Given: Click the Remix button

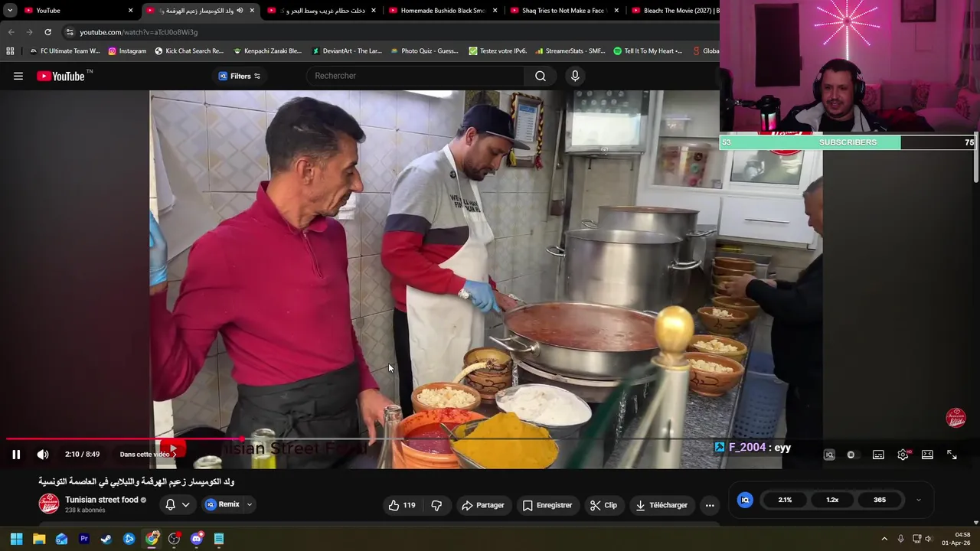Looking at the screenshot, I should point(223,504).
